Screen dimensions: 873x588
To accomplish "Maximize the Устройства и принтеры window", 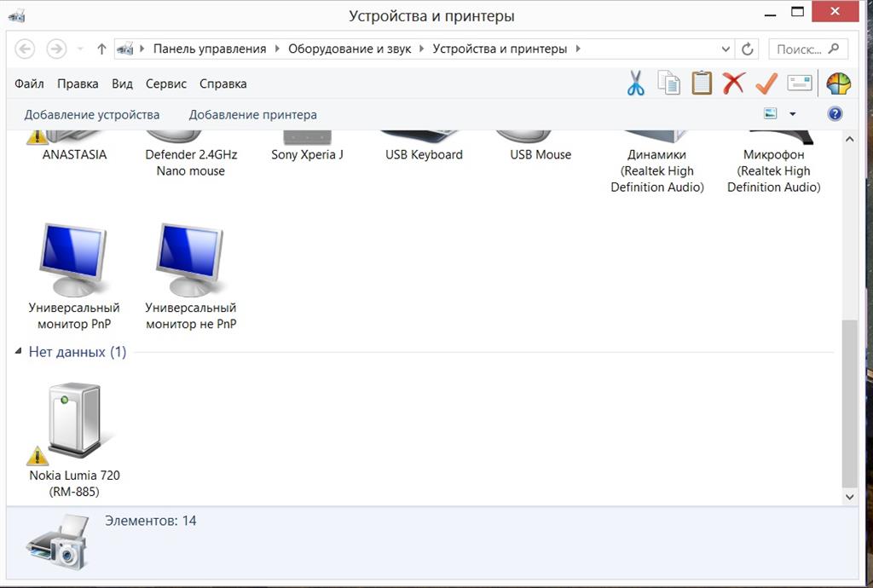I will (x=797, y=12).
